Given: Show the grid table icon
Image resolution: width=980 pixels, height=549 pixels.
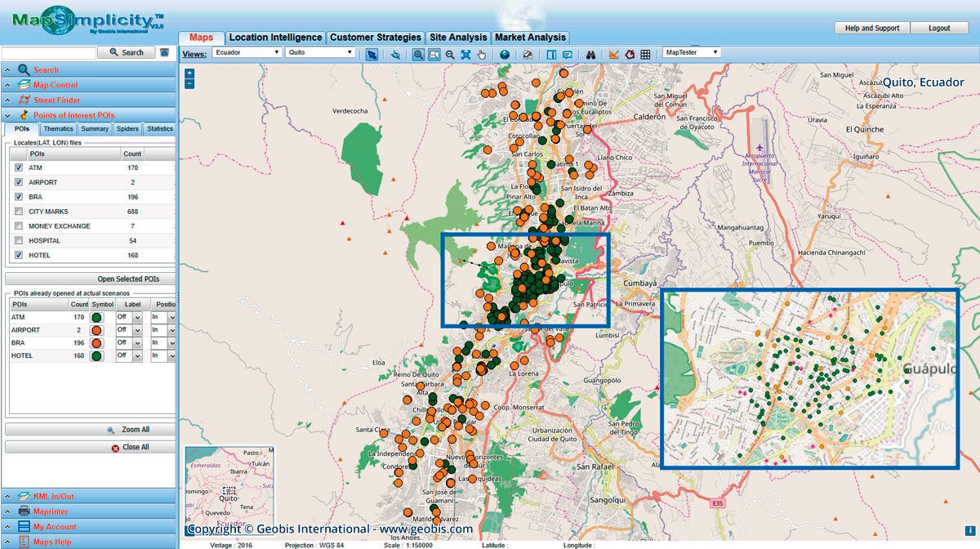Looking at the screenshot, I should (x=645, y=54).
